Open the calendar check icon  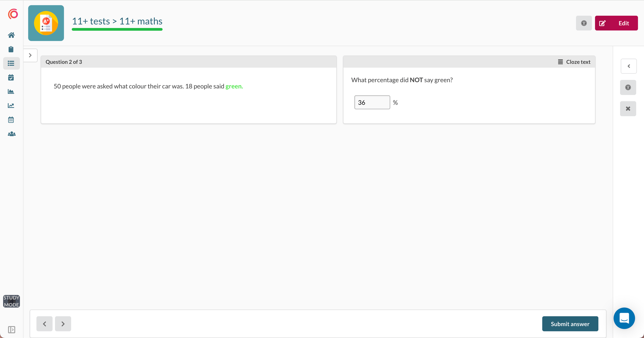point(11,77)
